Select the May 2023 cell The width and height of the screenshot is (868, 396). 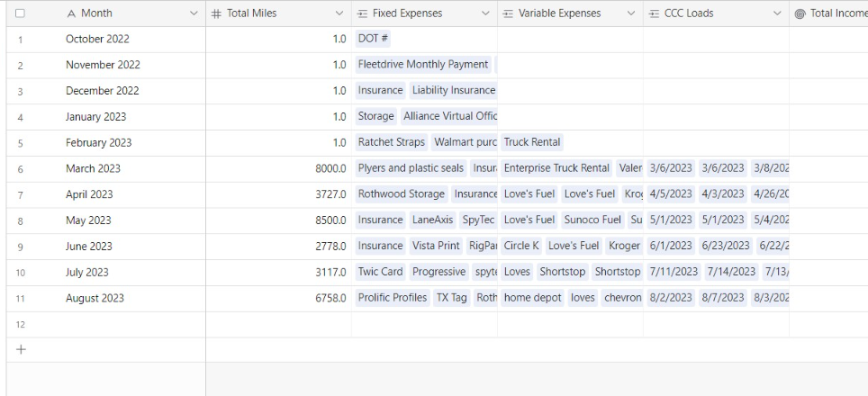click(88, 220)
